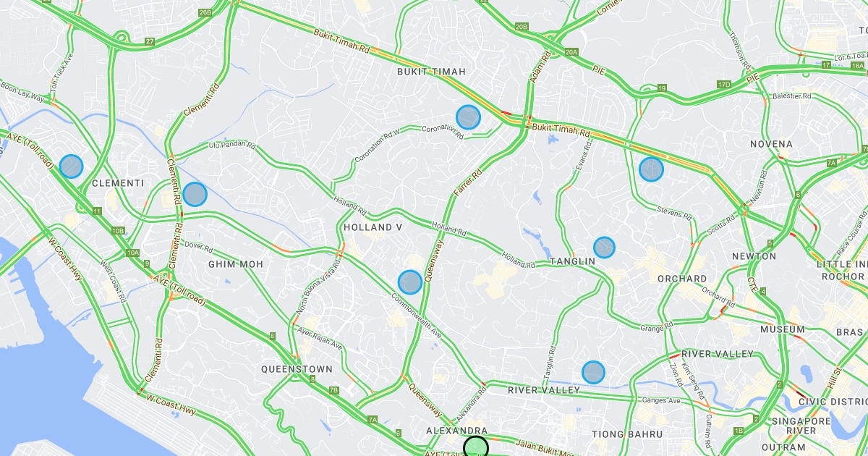
Task: Select the exit 7B road shield
Action: click(333, 390)
